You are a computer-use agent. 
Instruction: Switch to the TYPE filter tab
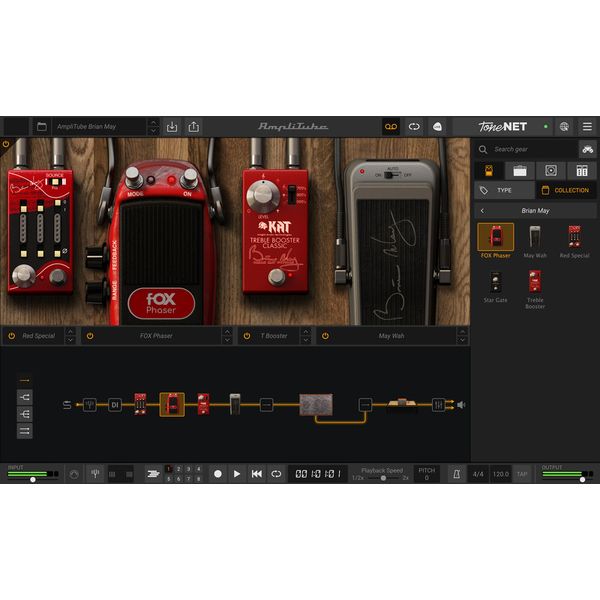(504, 190)
